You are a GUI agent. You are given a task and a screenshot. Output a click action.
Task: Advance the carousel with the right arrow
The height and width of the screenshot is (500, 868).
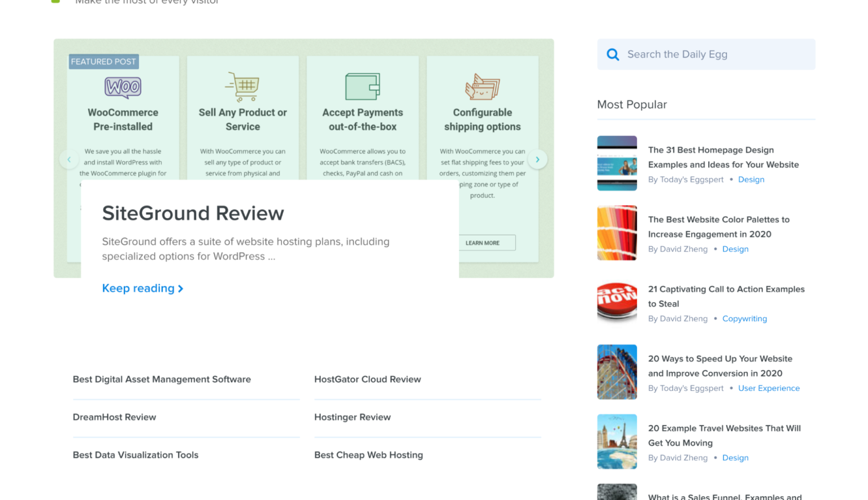pyautogui.click(x=537, y=160)
